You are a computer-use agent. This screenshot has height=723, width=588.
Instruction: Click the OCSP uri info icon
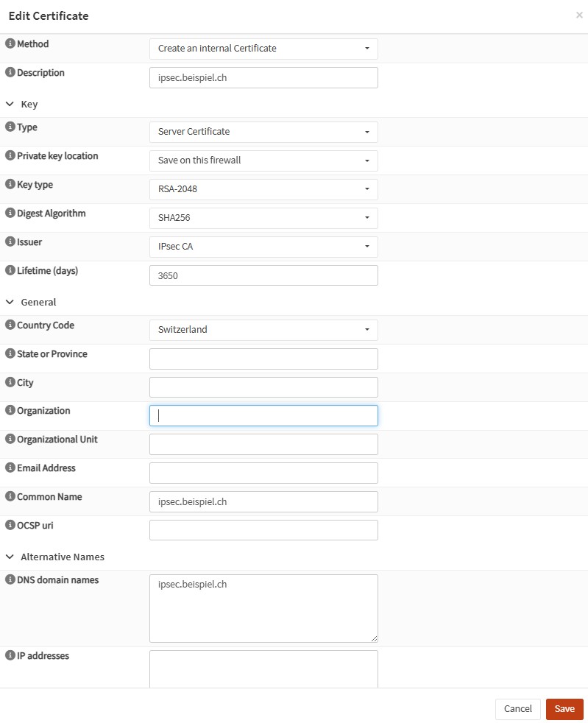tap(10, 526)
